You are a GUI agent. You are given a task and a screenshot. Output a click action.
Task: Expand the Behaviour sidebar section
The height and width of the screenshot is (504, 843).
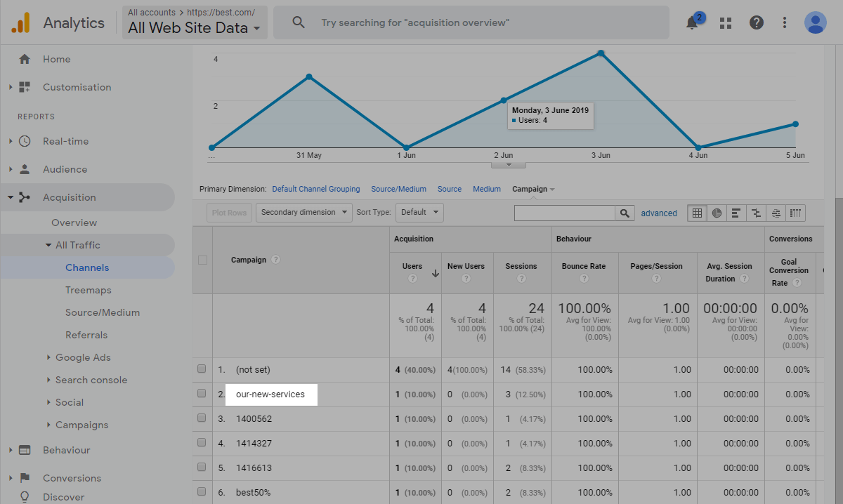point(11,450)
